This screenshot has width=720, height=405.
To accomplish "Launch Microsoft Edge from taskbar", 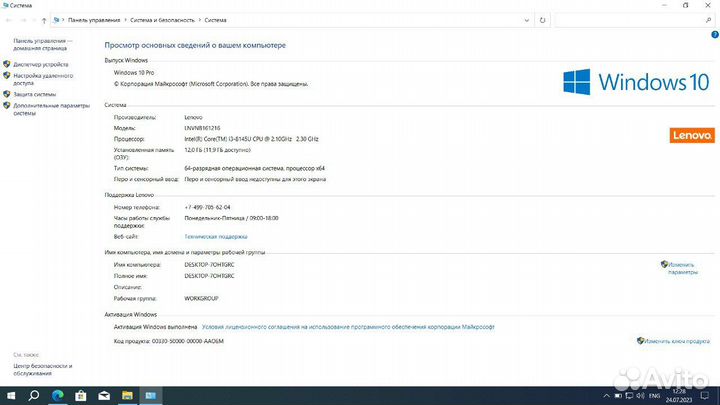I will (57, 395).
